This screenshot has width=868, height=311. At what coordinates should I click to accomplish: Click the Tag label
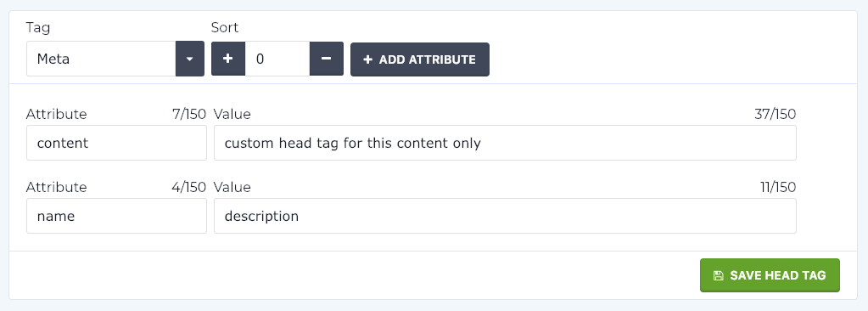pos(37,28)
